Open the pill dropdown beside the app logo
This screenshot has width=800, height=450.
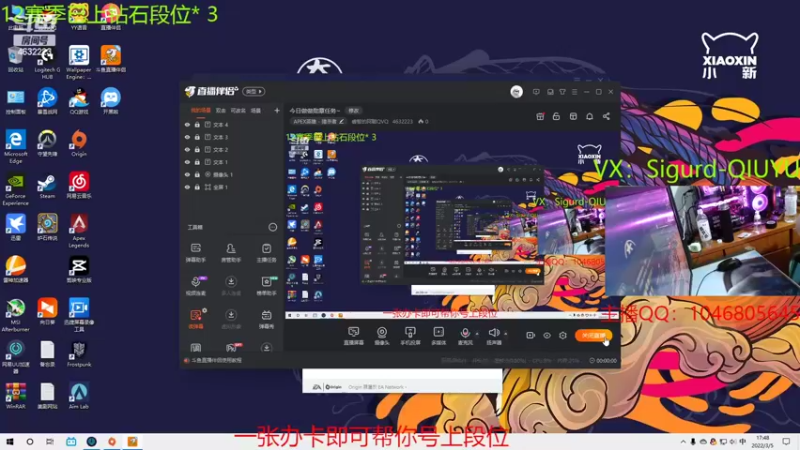coord(254,91)
